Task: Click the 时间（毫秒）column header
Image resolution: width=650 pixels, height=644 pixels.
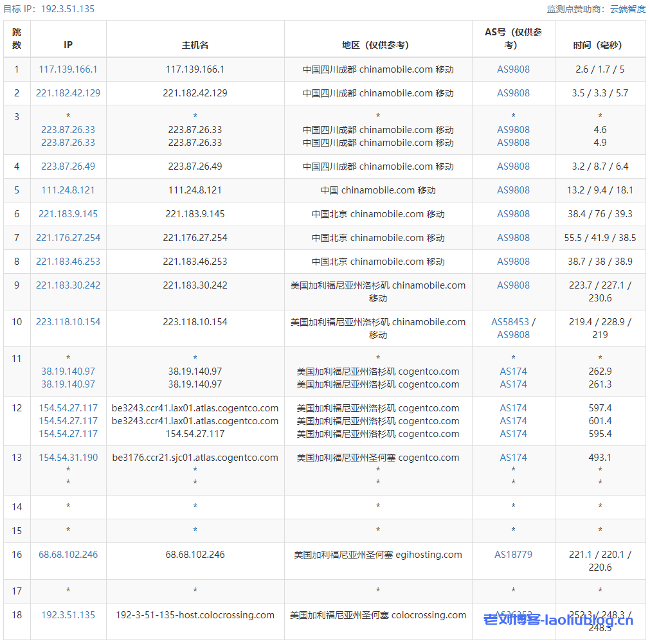Action: click(600, 45)
